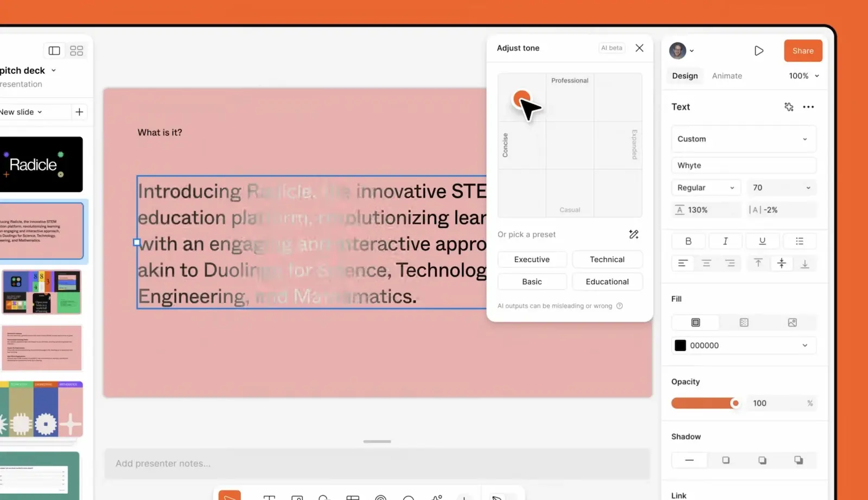Select large shadow option
The height and width of the screenshot is (500, 868).
coord(799,460)
